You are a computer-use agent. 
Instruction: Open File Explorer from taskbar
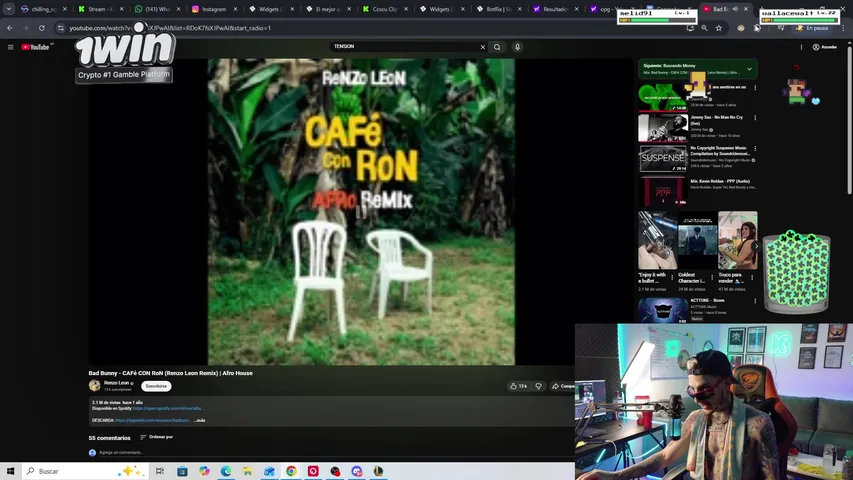coord(248,471)
